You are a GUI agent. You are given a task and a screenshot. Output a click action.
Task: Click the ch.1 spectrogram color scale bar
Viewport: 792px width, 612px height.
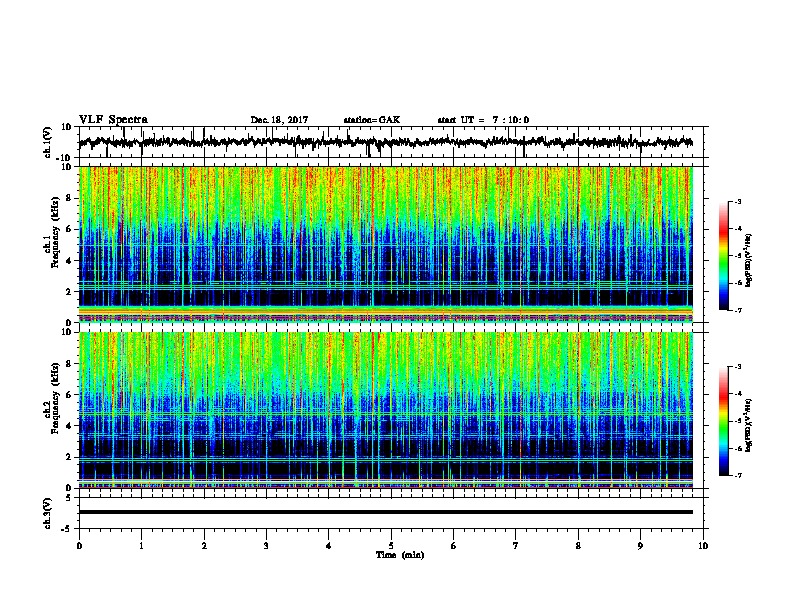[x=724, y=256]
